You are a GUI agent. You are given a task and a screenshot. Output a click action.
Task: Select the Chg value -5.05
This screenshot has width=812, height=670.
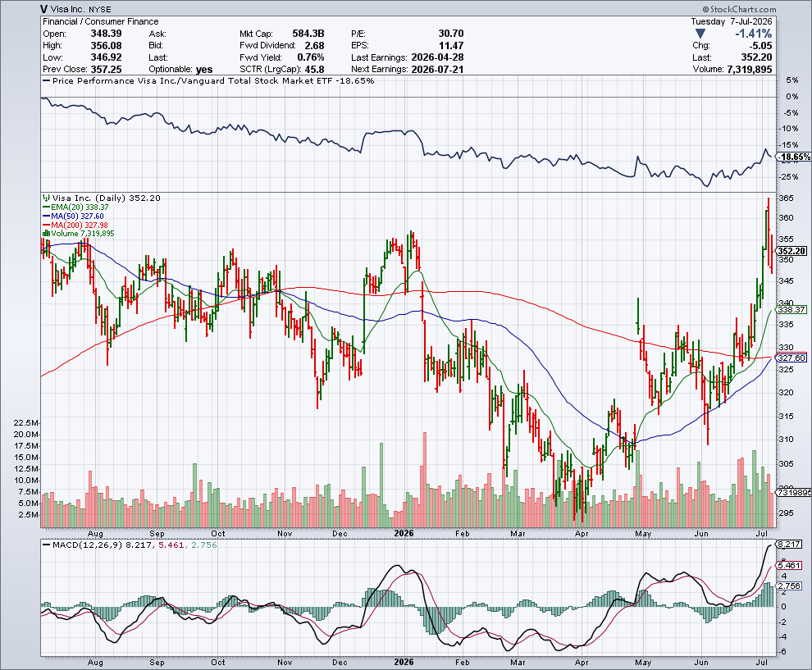coord(760,46)
